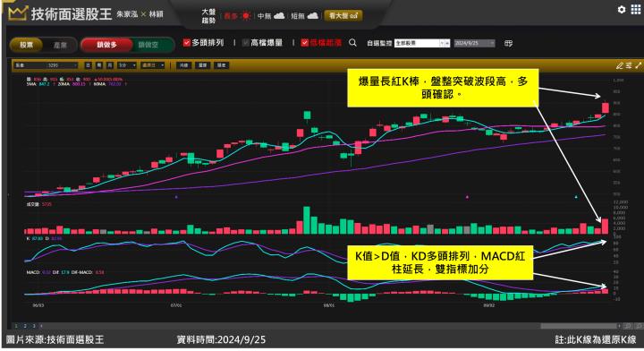This screenshot has height=351, width=644.
Task: Click the cloud icon next to 中無
Action: click(279, 15)
